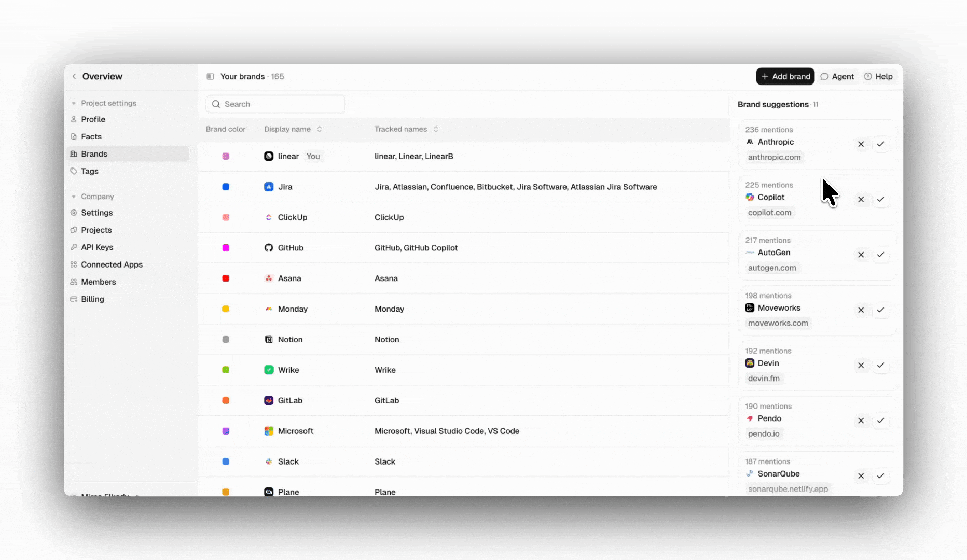The width and height of the screenshot is (967, 560).
Task: Open the Tags page
Action: coord(128,171)
